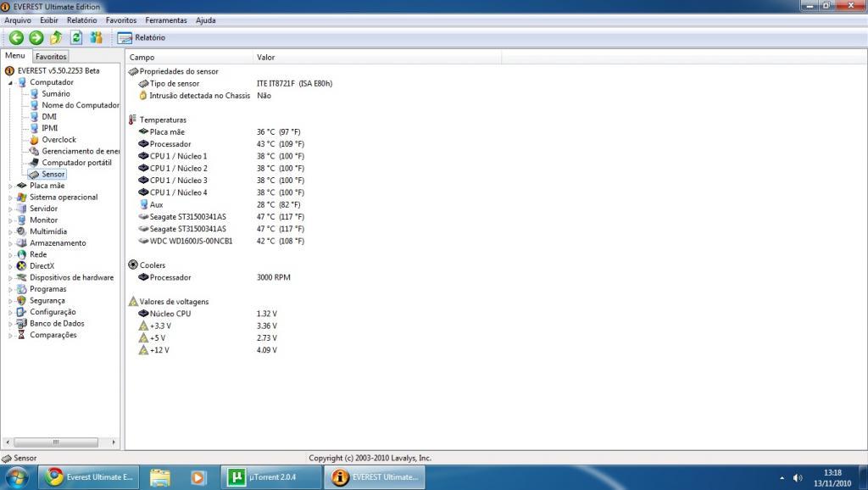The image size is (868, 490).
Task: Open the Ajuda menu
Action: [205, 20]
